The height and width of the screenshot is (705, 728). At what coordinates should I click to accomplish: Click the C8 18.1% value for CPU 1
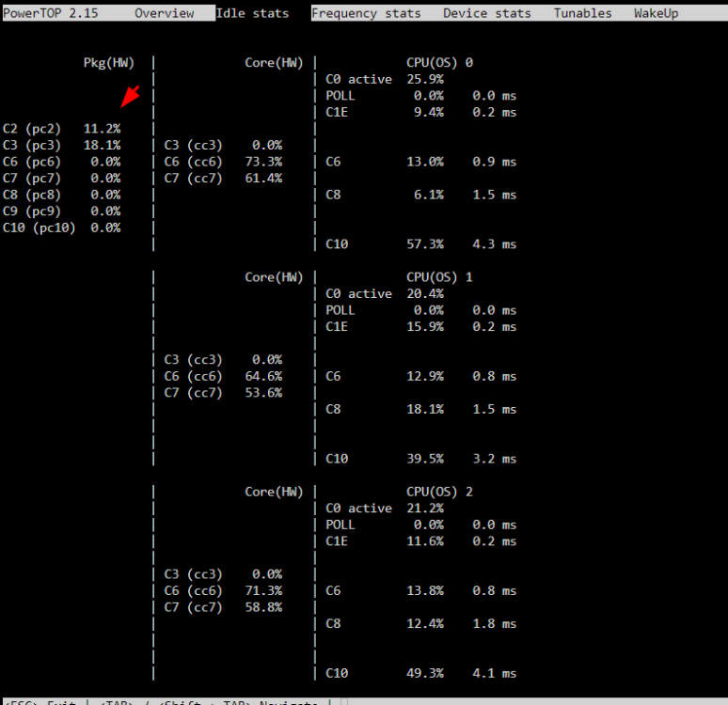(x=425, y=409)
